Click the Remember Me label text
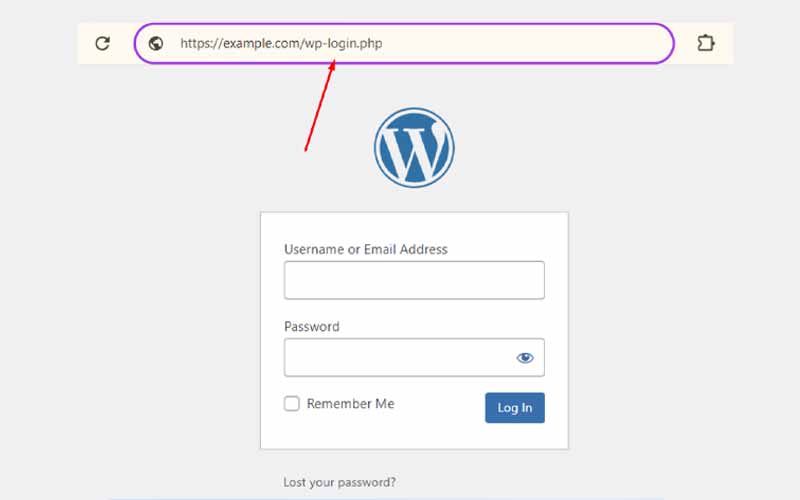Image resolution: width=800 pixels, height=500 pixels. click(x=351, y=404)
